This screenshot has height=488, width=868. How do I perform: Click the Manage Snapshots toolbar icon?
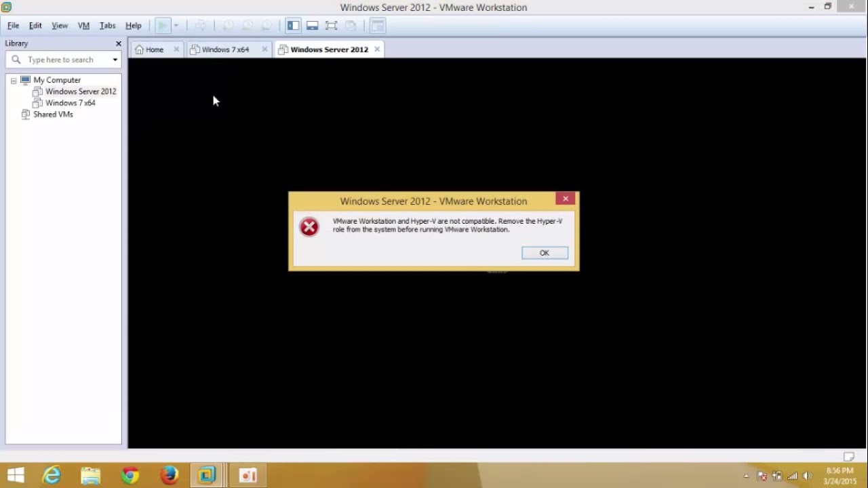pyautogui.click(x=267, y=26)
